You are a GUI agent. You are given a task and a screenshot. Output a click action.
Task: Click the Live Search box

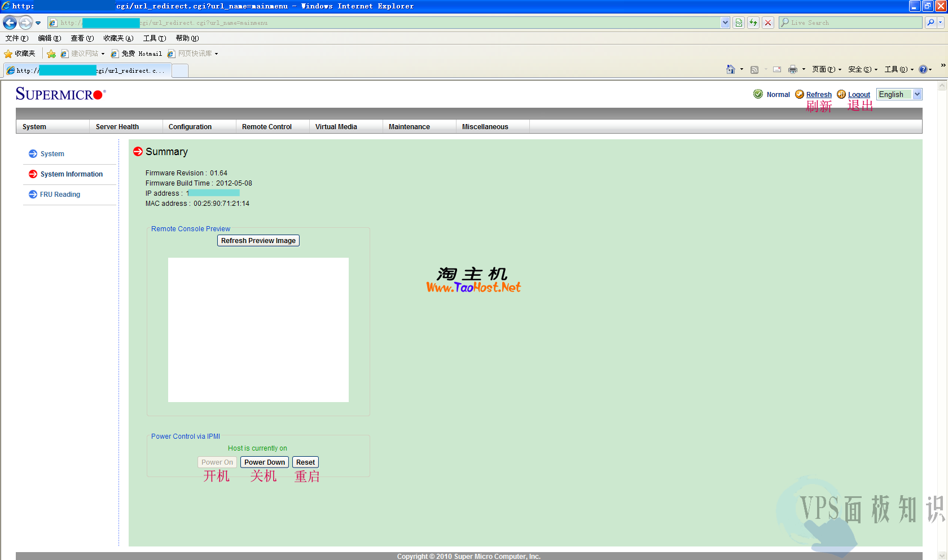pos(851,23)
